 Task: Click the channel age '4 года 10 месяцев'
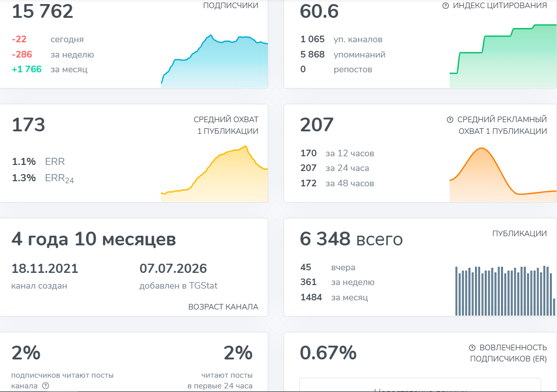[94, 239]
